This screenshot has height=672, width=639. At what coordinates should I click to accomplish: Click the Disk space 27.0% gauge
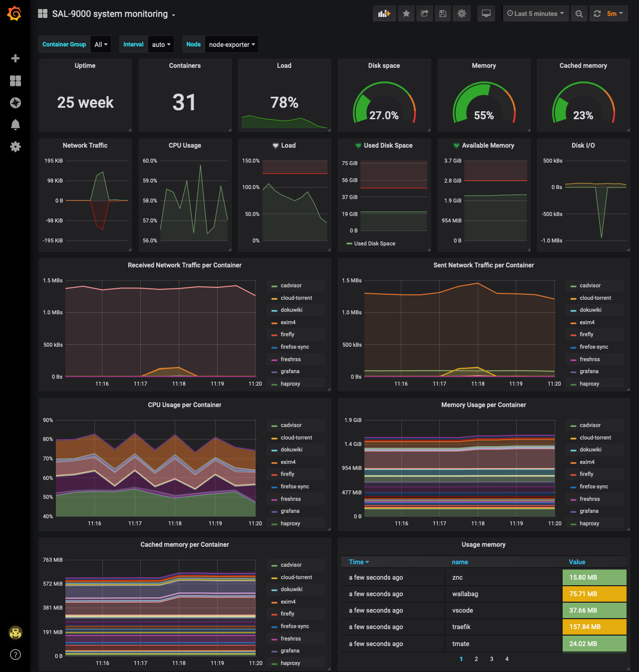[384, 103]
